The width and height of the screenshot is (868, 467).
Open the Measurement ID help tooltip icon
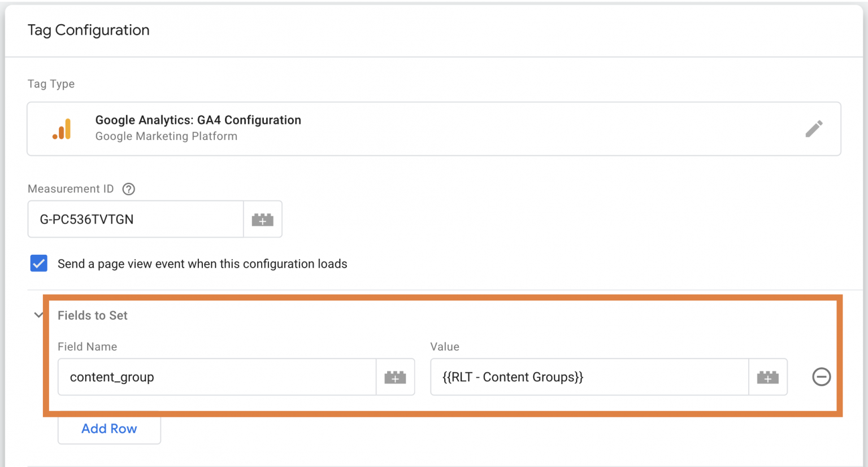click(129, 189)
